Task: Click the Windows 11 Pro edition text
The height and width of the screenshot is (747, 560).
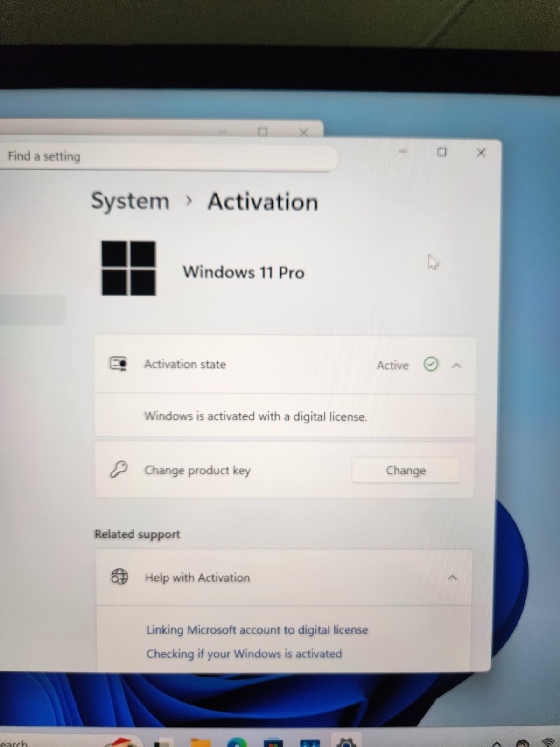Action: click(x=244, y=272)
